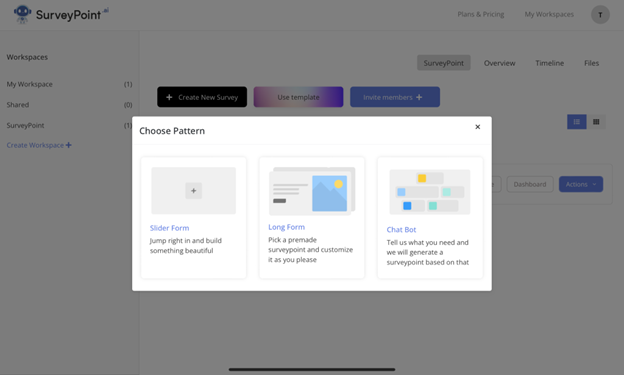Open the Files tab
Viewport: 624px width, 375px height.
tap(591, 63)
